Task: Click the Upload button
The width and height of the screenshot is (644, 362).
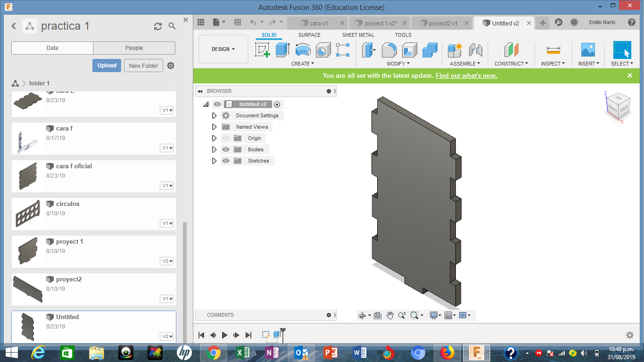Action: 107,66
